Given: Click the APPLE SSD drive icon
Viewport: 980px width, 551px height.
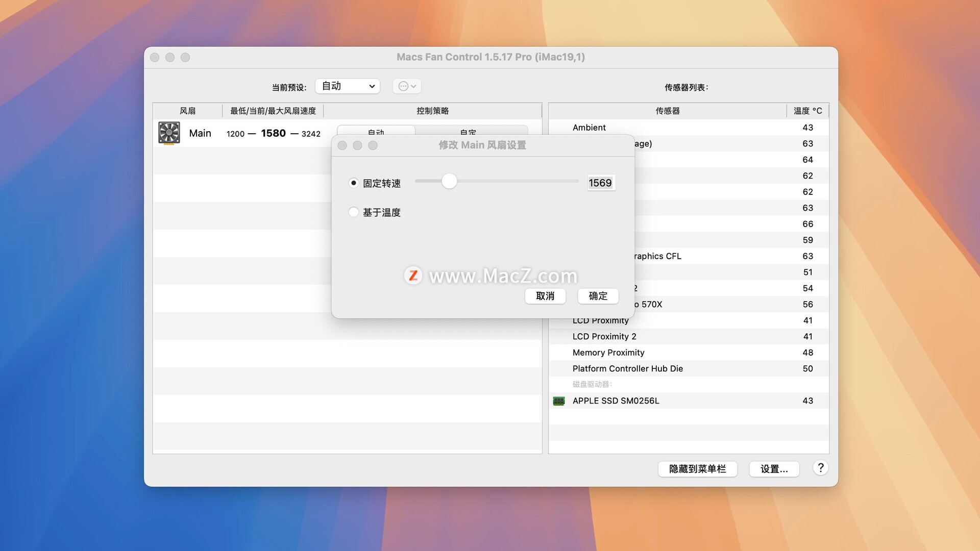Looking at the screenshot, I should pos(559,401).
